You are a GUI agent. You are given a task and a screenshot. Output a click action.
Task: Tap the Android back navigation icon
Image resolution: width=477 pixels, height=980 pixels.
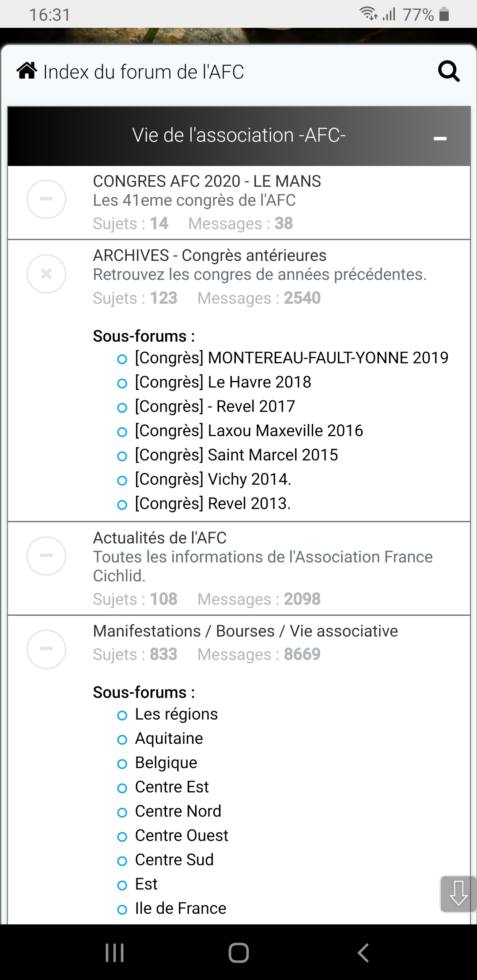(x=363, y=953)
